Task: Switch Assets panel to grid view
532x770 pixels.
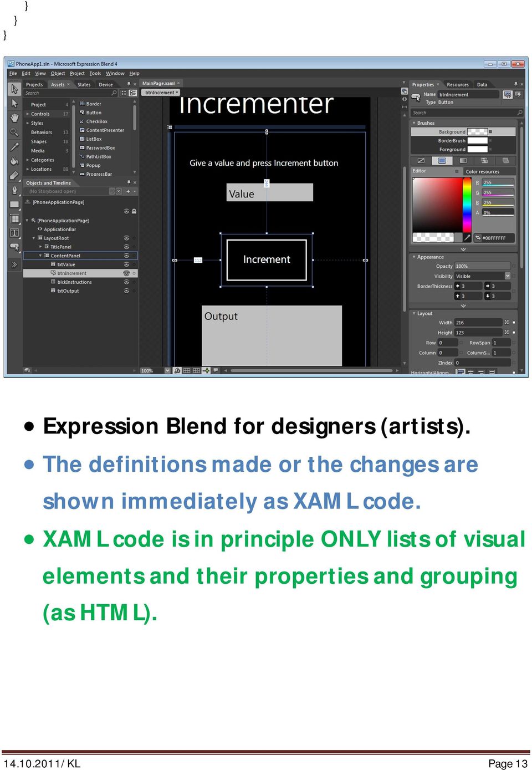Action: (124, 93)
